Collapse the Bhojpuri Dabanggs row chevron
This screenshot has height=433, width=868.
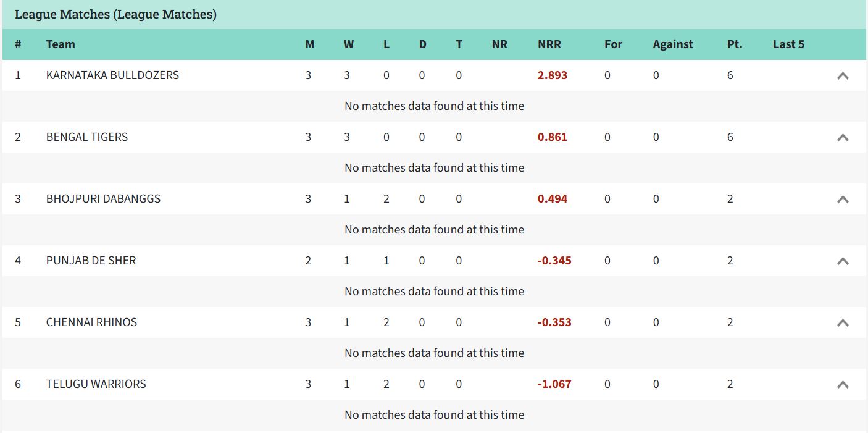[843, 199]
